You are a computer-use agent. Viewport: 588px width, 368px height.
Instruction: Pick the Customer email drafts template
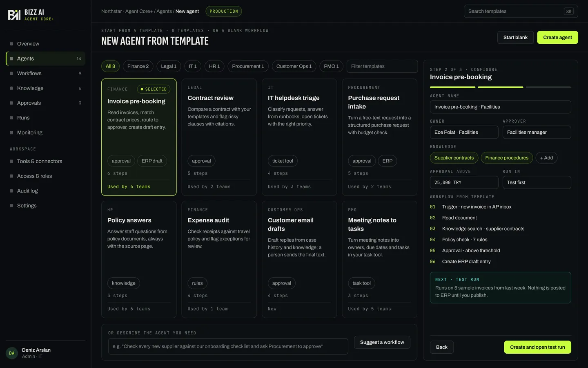pyautogui.click(x=299, y=260)
